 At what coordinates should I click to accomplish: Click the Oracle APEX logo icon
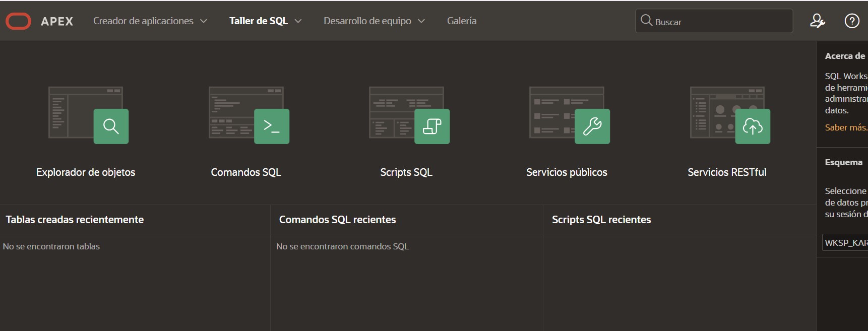click(x=19, y=21)
